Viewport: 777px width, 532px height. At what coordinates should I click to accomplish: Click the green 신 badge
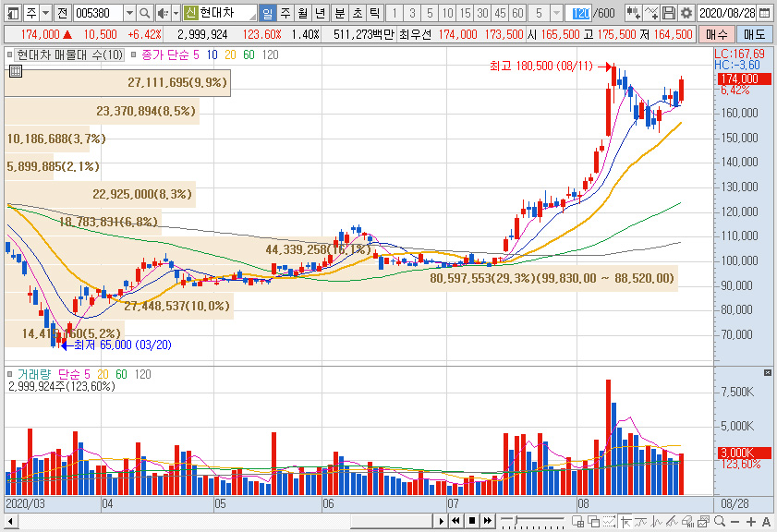(x=190, y=13)
